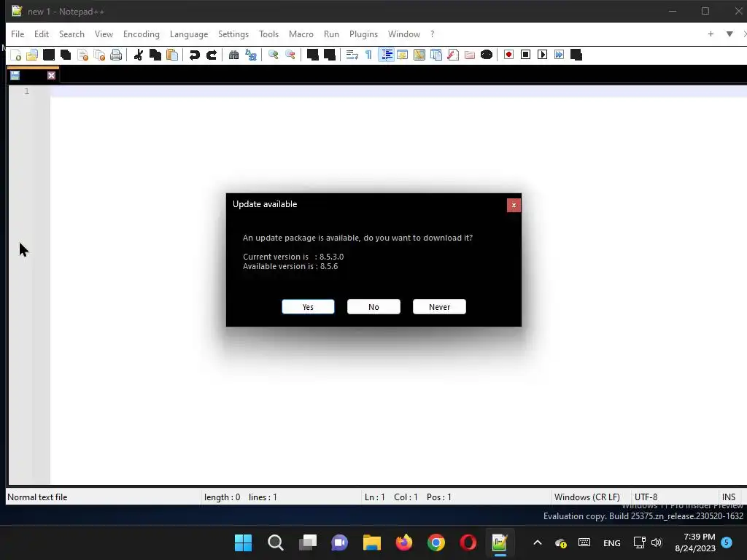This screenshot has height=560, width=747.
Task: Click the Open file toolbar icon
Action: point(32,55)
